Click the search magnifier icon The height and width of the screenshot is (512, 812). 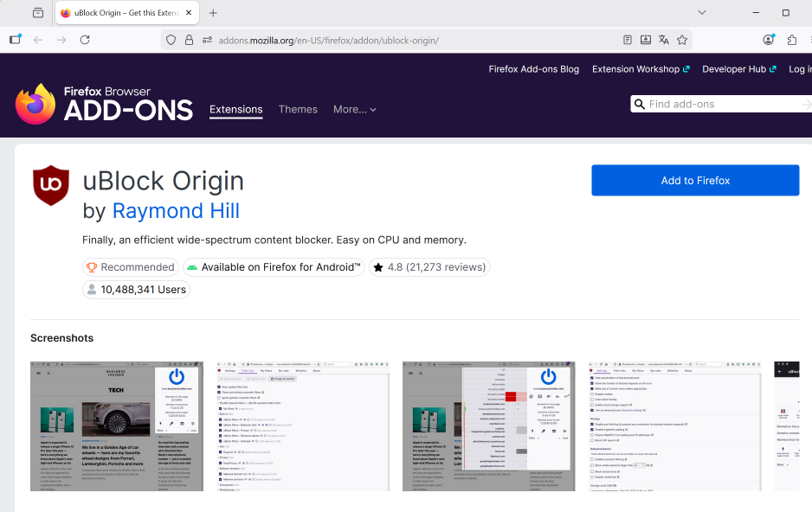coord(640,104)
